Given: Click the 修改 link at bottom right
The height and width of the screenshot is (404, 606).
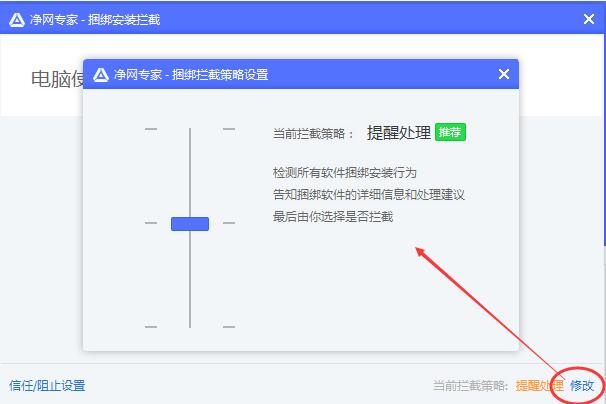Looking at the screenshot, I should [582, 385].
